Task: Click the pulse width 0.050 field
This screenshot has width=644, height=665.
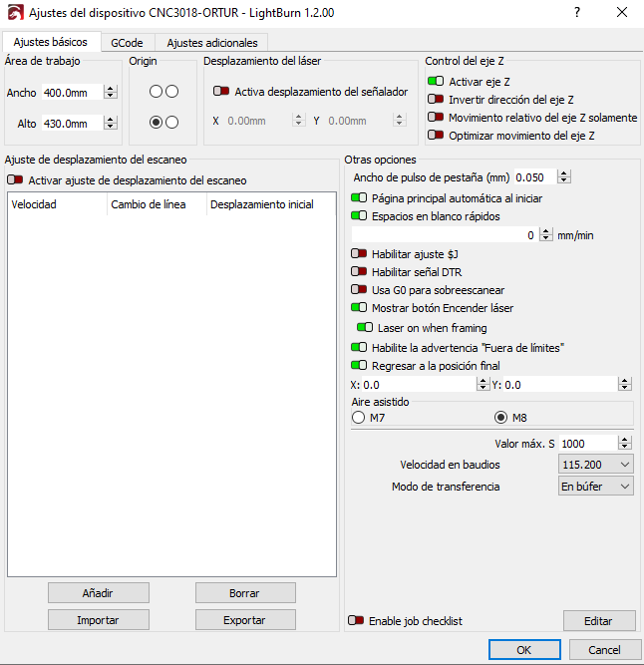Action: pos(536,176)
